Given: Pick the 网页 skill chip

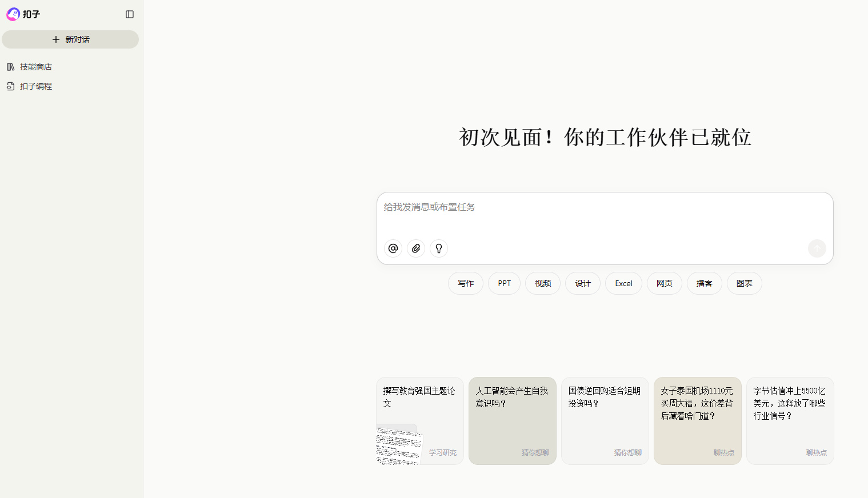Looking at the screenshot, I should (x=665, y=283).
